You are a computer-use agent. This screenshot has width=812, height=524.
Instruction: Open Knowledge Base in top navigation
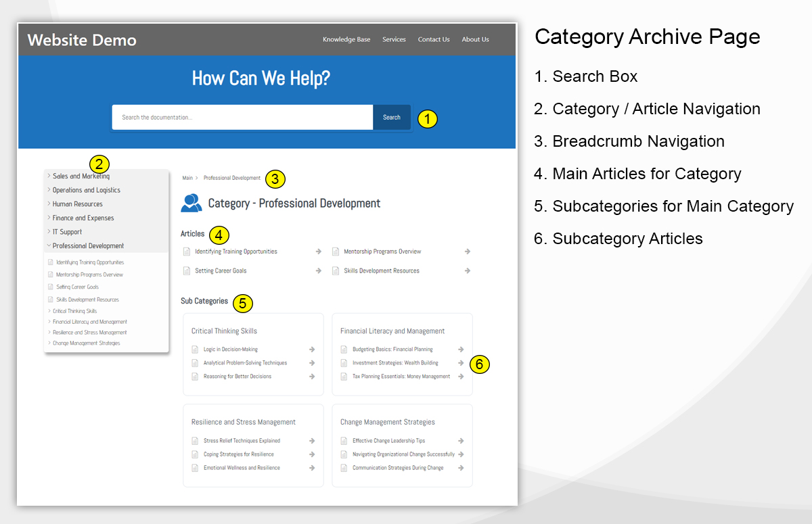pyautogui.click(x=346, y=39)
